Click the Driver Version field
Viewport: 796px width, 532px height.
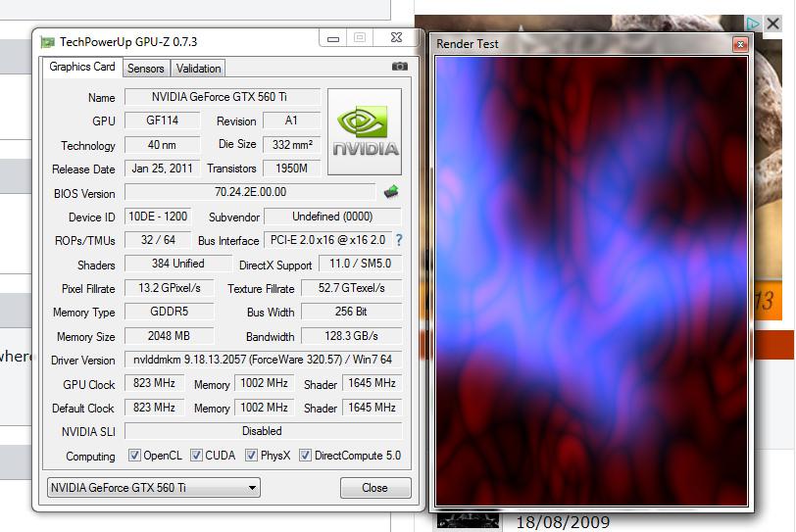point(263,360)
